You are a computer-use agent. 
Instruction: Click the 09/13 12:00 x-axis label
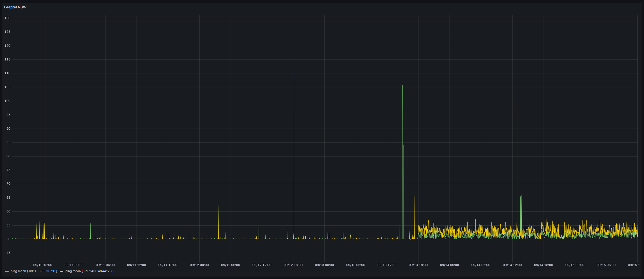point(387,265)
